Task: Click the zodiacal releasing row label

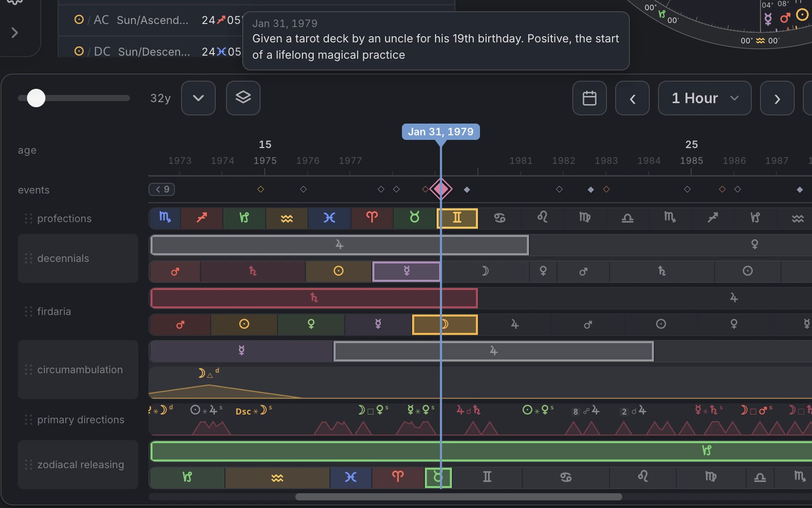Action: [81, 465]
